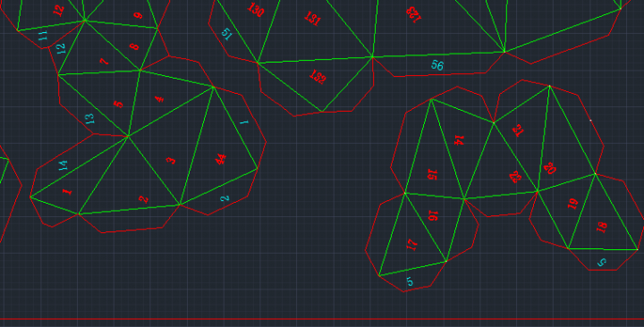This screenshot has height=327, width=644.
Task: Pick the cyan 13 tab label
Action: coord(89,119)
